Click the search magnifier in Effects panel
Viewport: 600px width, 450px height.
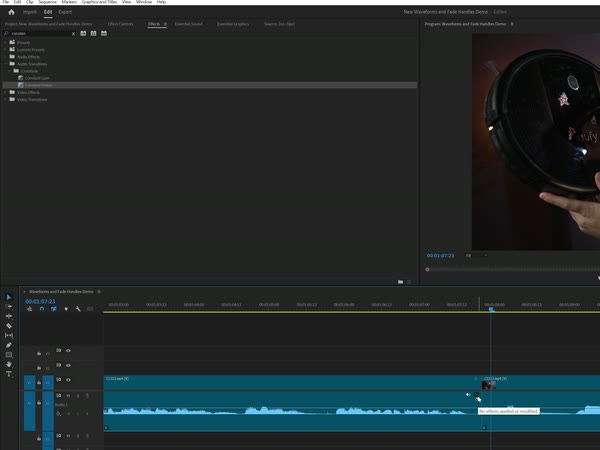coord(6,33)
